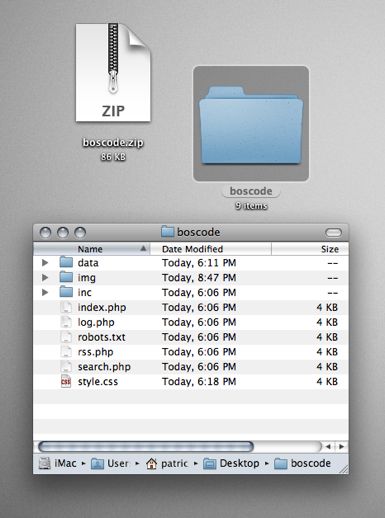This screenshot has width=385, height=518.
Task: Select the style.css file name
Action: tap(98, 382)
